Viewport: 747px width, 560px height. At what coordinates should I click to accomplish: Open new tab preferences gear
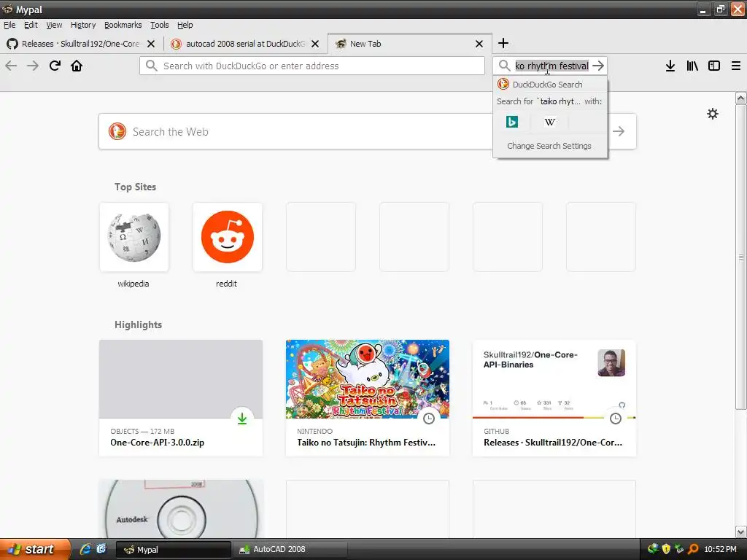point(713,114)
